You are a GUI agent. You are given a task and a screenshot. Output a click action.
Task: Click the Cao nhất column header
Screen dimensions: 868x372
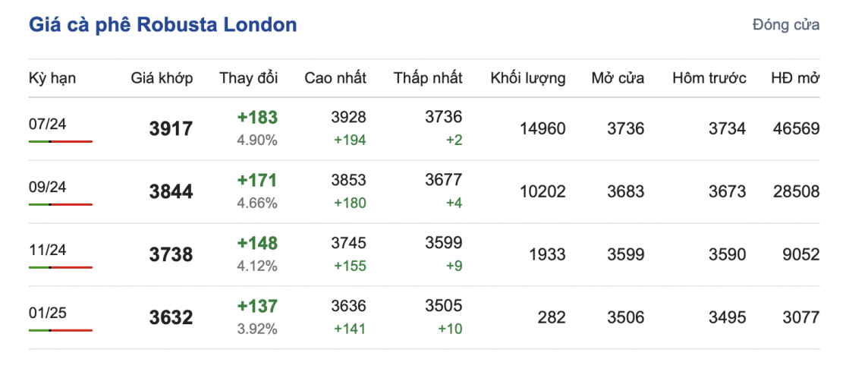coord(335,78)
